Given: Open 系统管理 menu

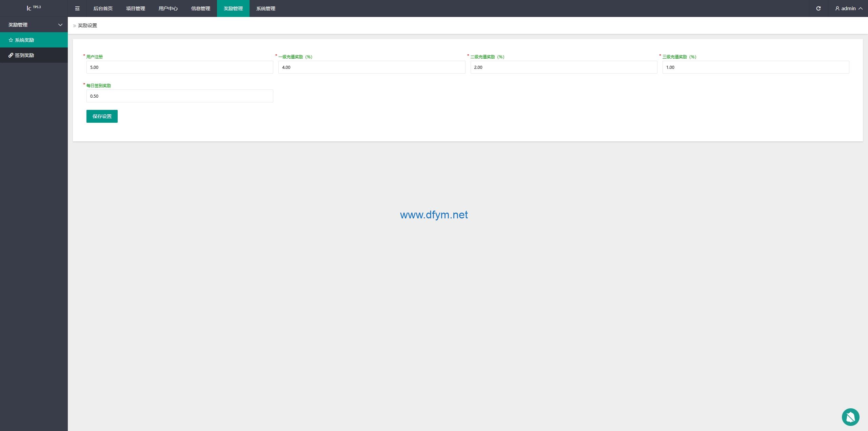Looking at the screenshot, I should 266,8.
